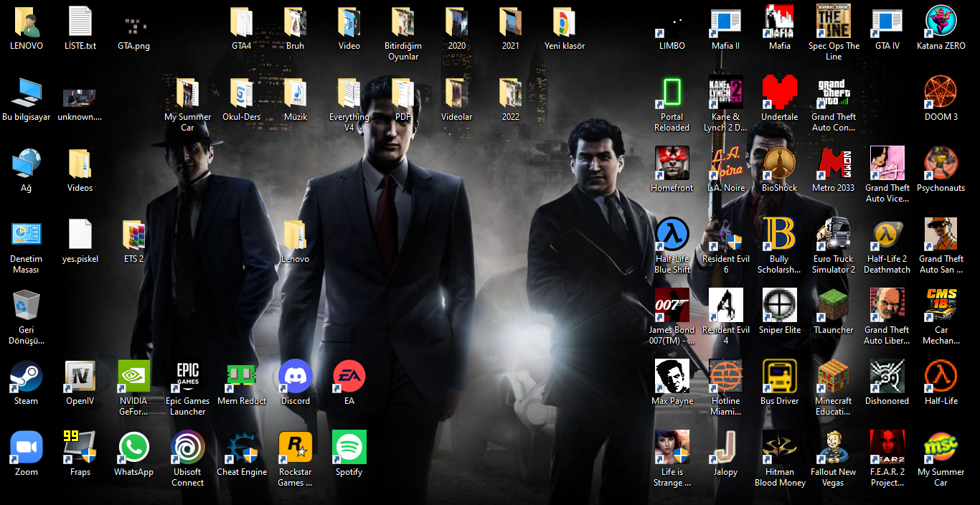The image size is (980, 505).
Task: Open Minecraft Education icon
Action: pos(834,377)
